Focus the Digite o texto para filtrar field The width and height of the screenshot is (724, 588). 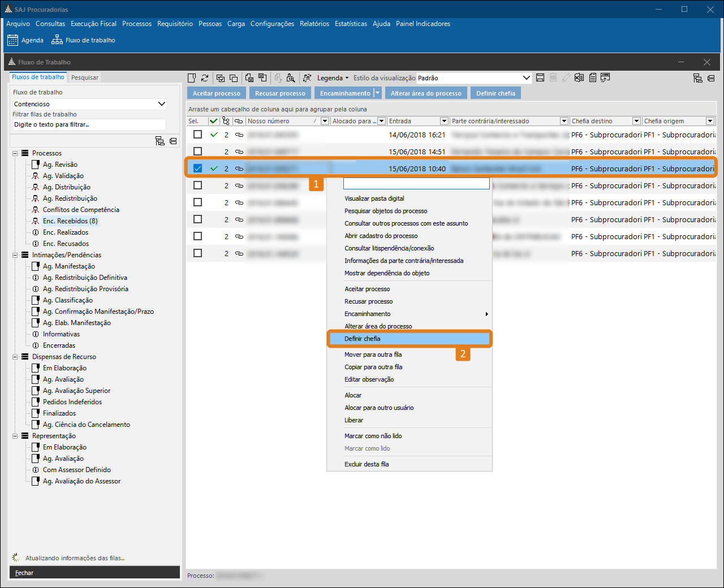click(89, 124)
